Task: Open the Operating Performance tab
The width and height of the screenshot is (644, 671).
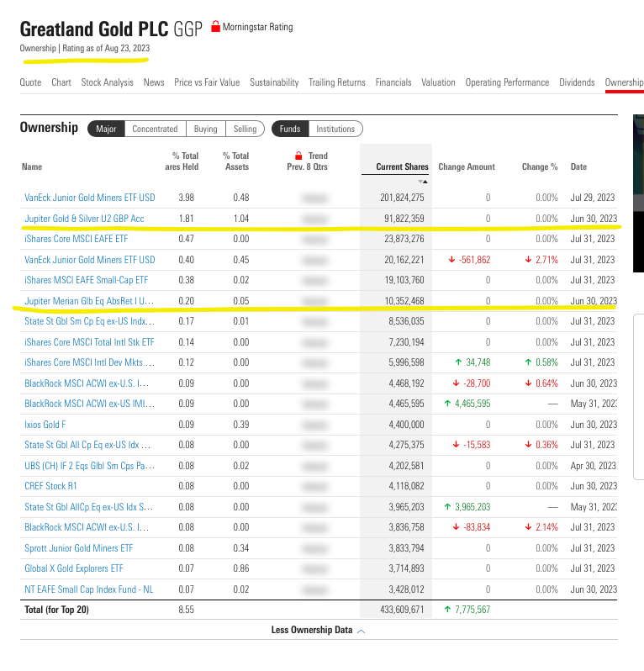Action: click(507, 82)
